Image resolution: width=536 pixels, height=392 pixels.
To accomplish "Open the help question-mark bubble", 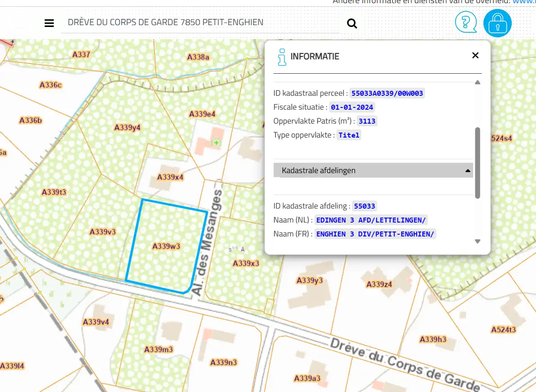I will pos(465,22).
